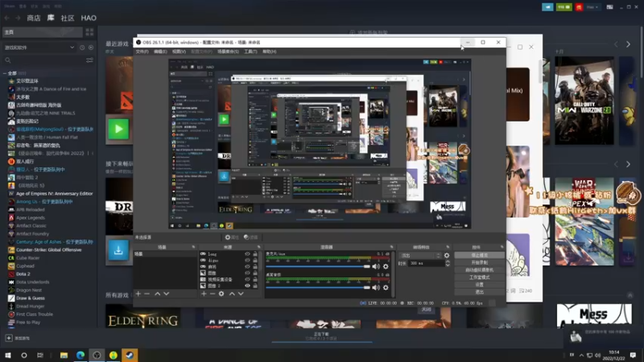The height and width of the screenshot is (362, 644).
Task: Mute the microphone audio speaker icon
Action: click(376, 266)
